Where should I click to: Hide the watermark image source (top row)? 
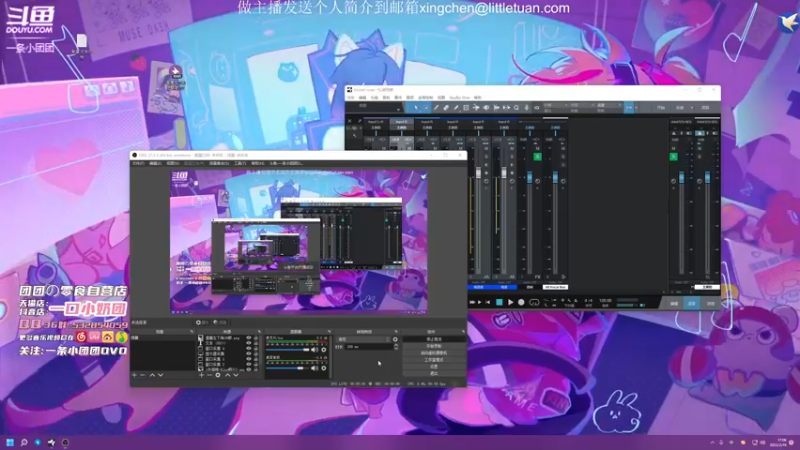248,338
